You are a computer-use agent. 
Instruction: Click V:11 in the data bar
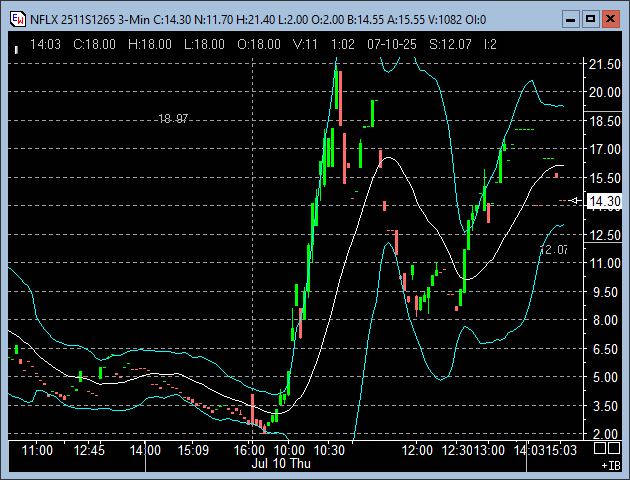[x=305, y=44]
